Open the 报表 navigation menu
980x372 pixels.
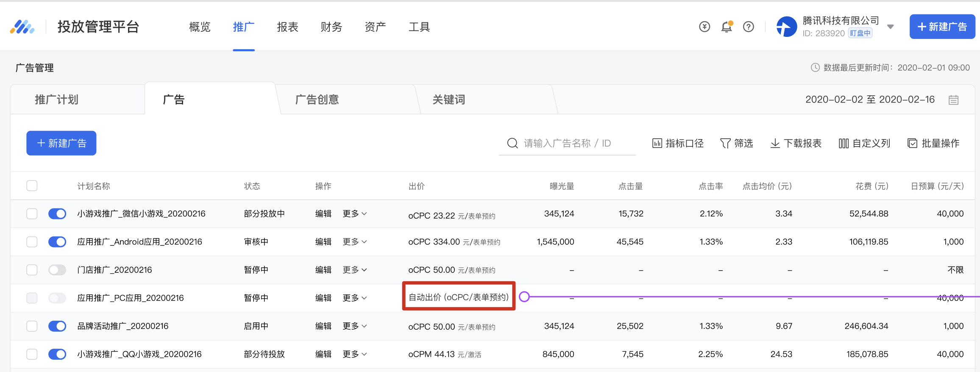click(x=288, y=27)
